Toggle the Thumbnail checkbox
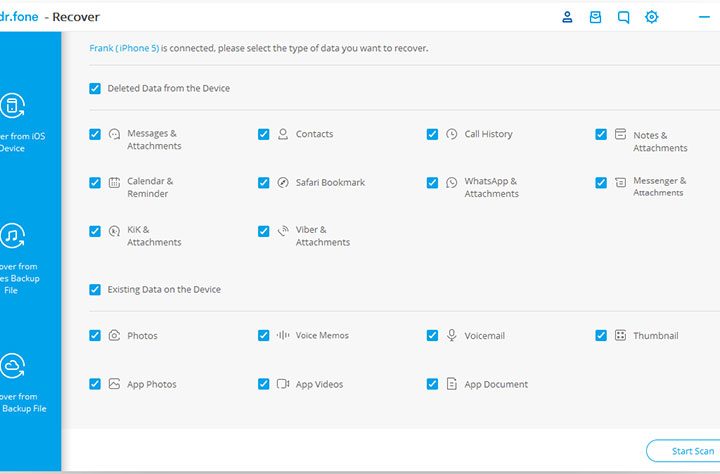The image size is (720, 474). tap(601, 335)
